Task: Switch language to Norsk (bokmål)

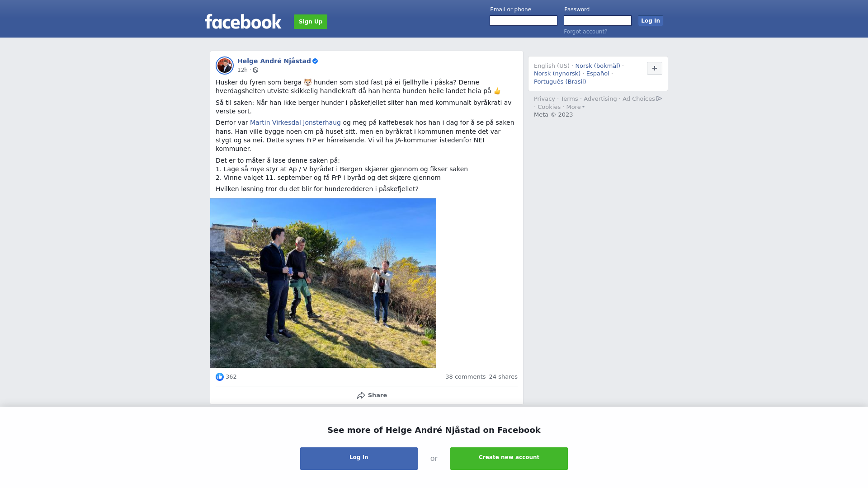Action: click(598, 66)
